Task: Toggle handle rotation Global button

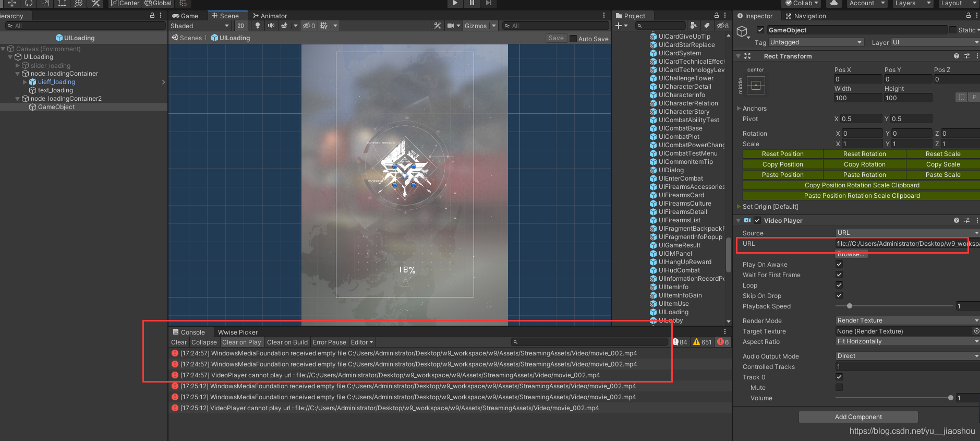Action: [x=158, y=3]
